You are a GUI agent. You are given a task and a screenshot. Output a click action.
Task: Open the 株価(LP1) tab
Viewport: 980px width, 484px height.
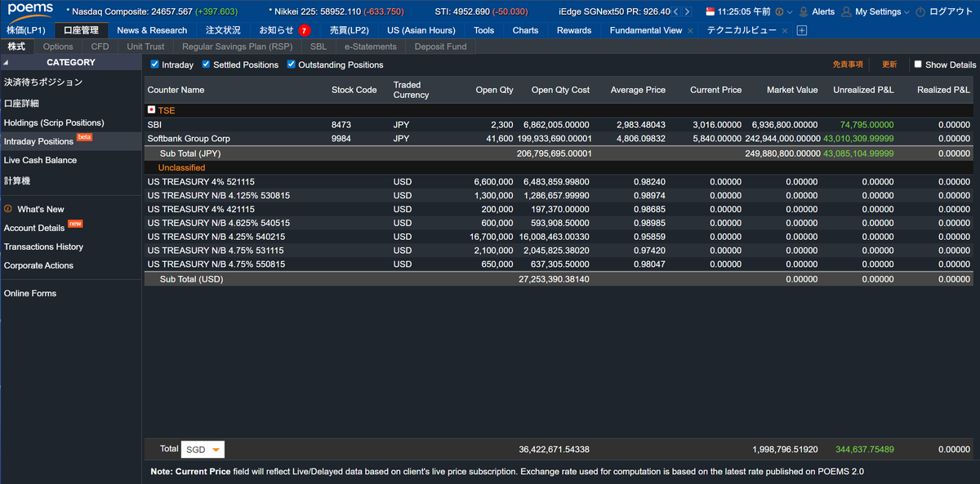pyautogui.click(x=26, y=30)
